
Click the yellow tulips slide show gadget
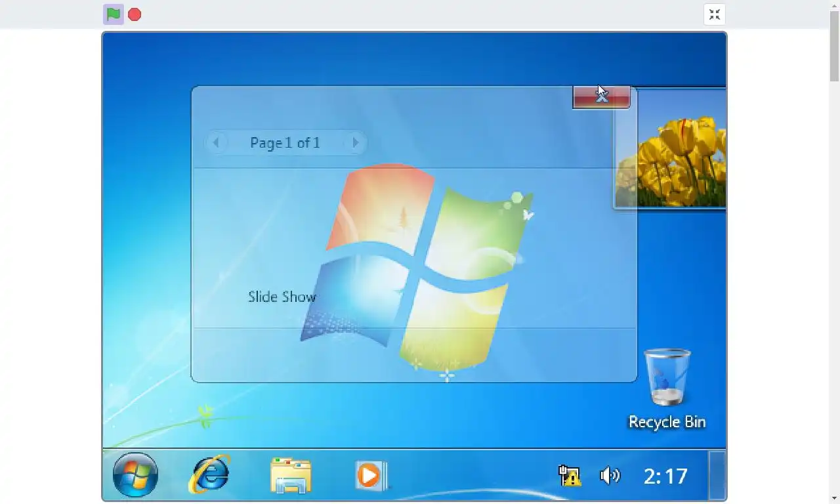(670, 148)
